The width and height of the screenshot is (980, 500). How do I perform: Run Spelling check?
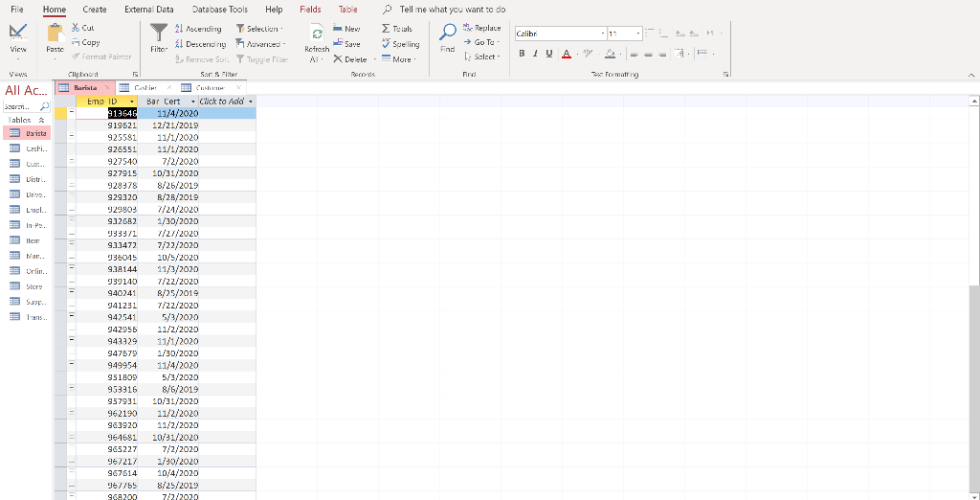[x=401, y=44]
